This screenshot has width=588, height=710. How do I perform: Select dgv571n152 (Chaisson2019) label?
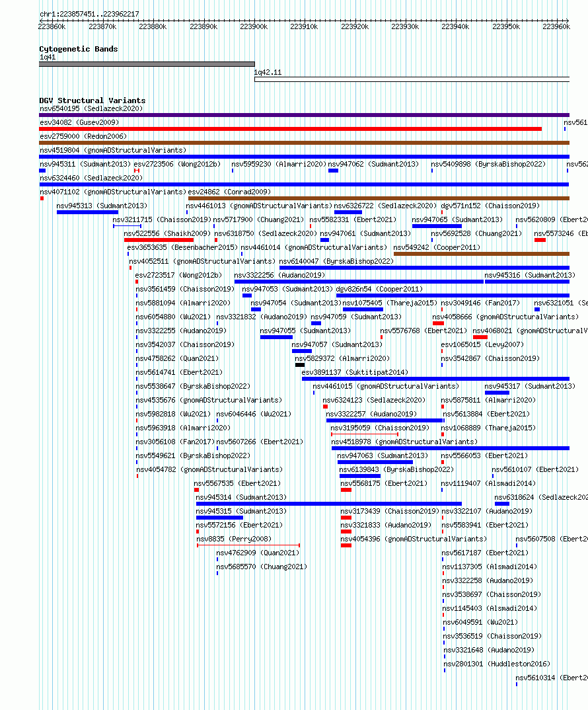pos(490,206)
